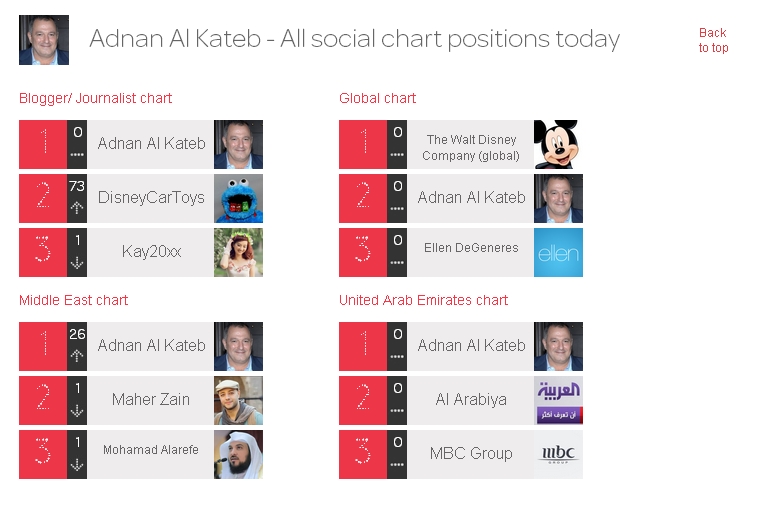Click Adnan Al Kateb header profile photo
Screen dimensions: 765x527
pyautogui.click(x=44, y=40)
